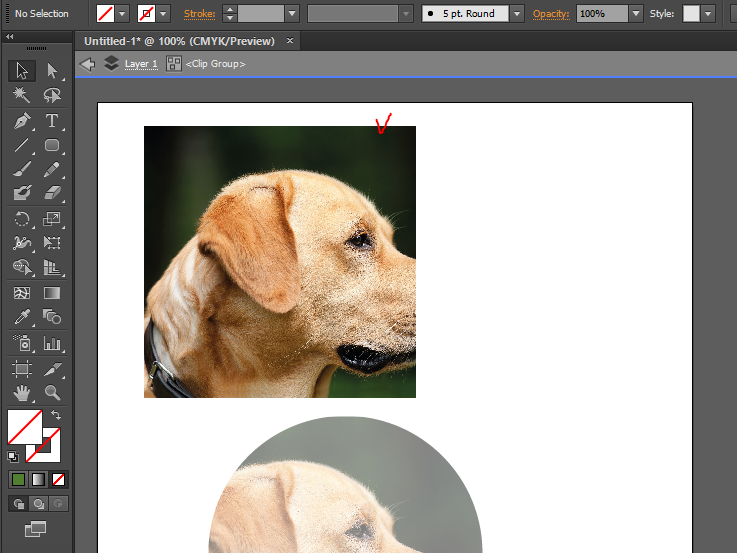The height and width of the screenshot is (553, 737).
Task: Select the Perspective Grid tool
Action: point(52,267)
